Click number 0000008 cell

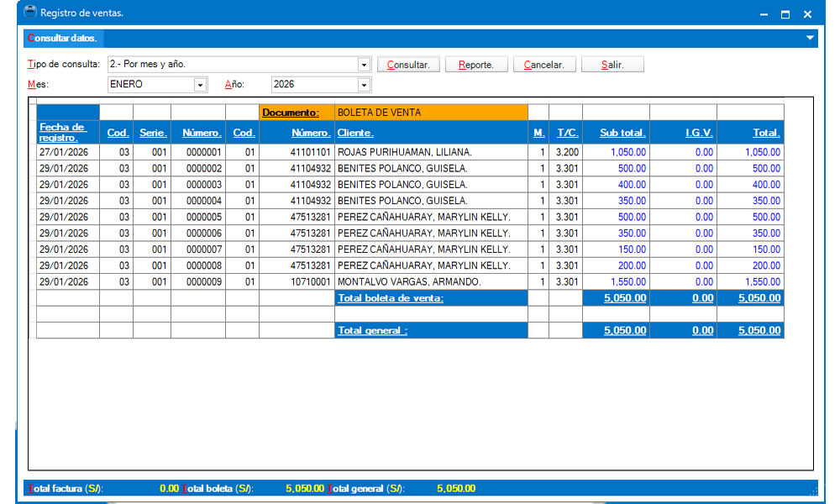pyautogui.click(x=198, y=265)
